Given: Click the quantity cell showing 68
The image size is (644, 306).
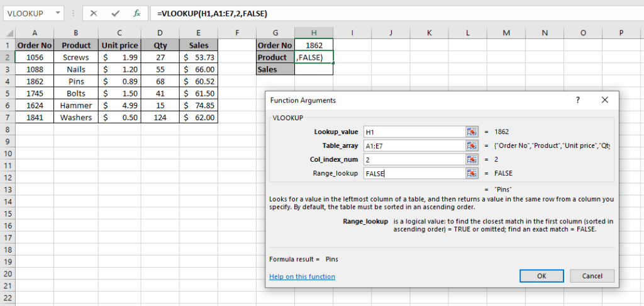Looking at the screenshot, I should click(x=160, y=81).
